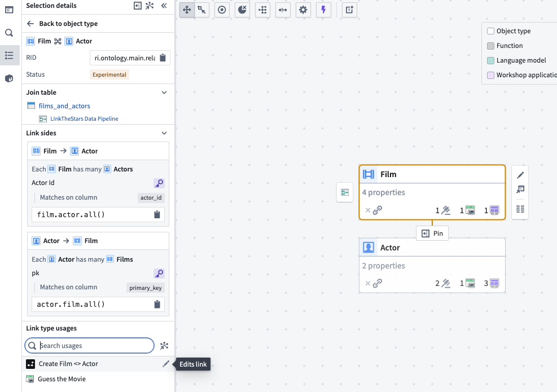557x392 pixels.
Task: Collapse the Join table section
Action: pyautogui.click(x=164, y=92)
